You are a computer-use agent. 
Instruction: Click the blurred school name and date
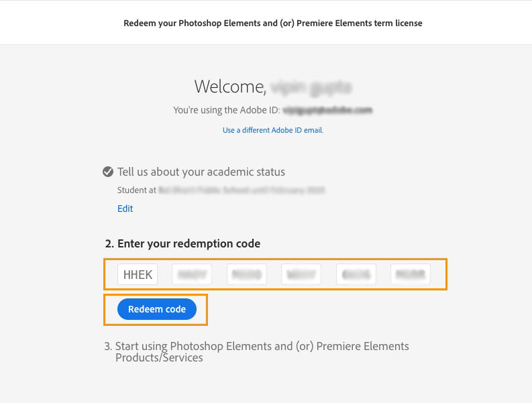242,190
